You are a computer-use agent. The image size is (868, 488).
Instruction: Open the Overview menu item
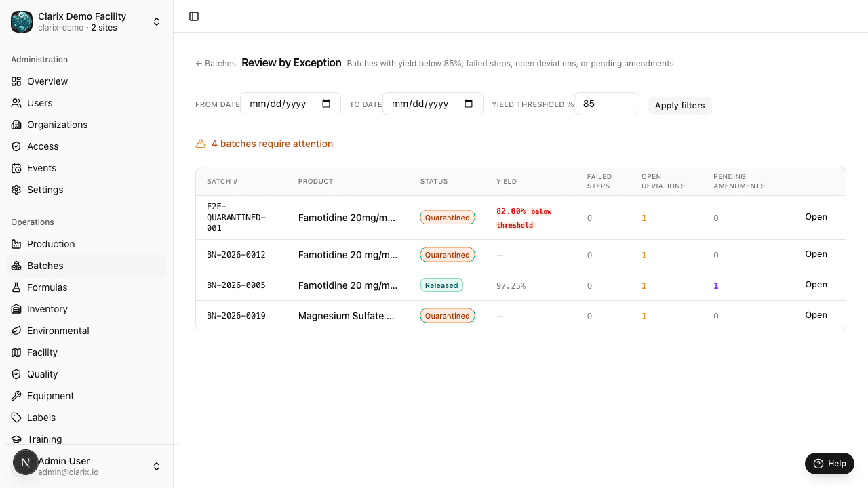point(86,81)
